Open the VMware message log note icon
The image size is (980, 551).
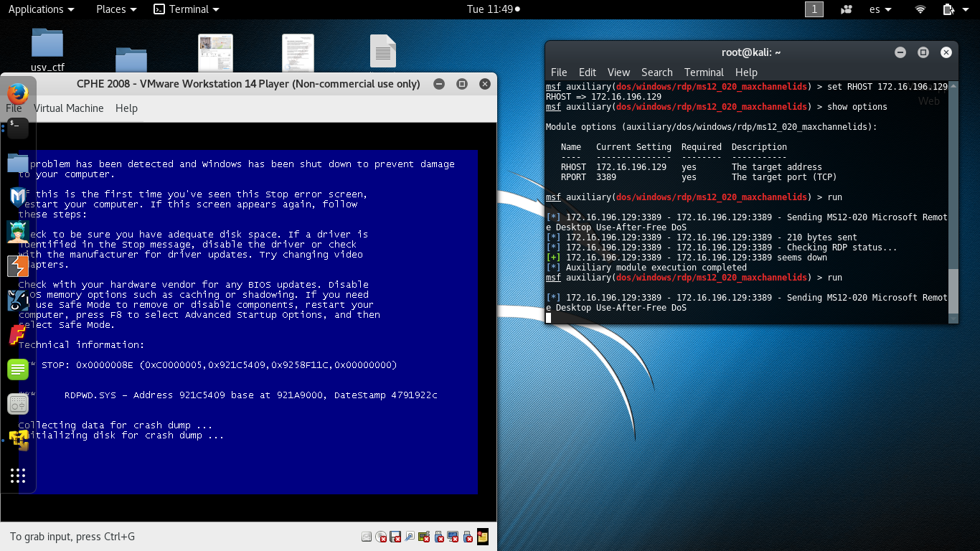[482, 537]
